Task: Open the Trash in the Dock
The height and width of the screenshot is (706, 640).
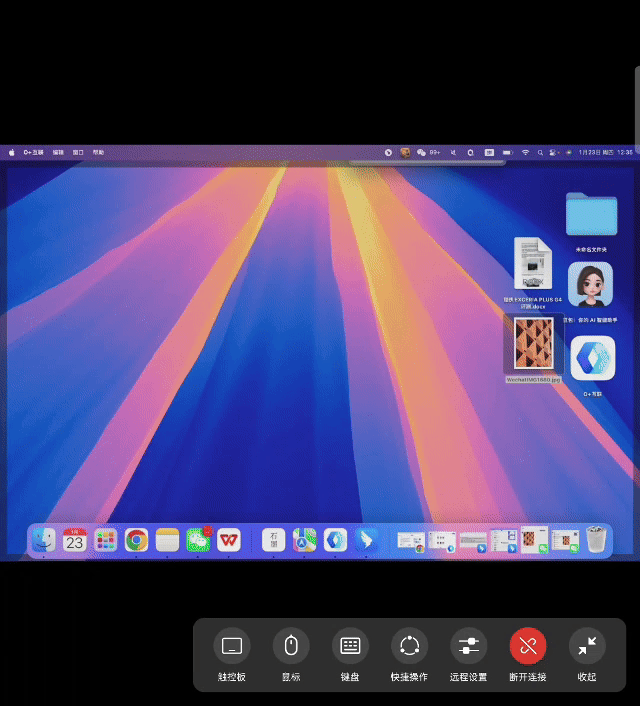Action: pos(596,539)
